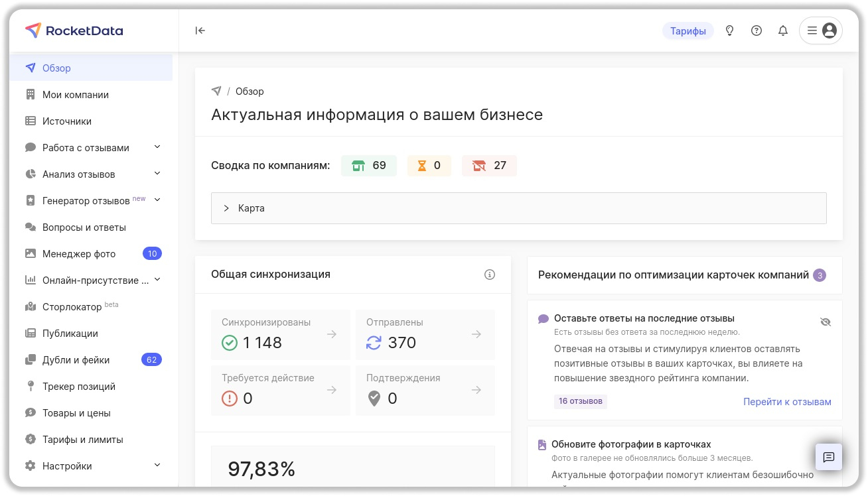This screenshot has width=868, height=496.
Task: Click the help question mark icon
Action: coord(757,31)
